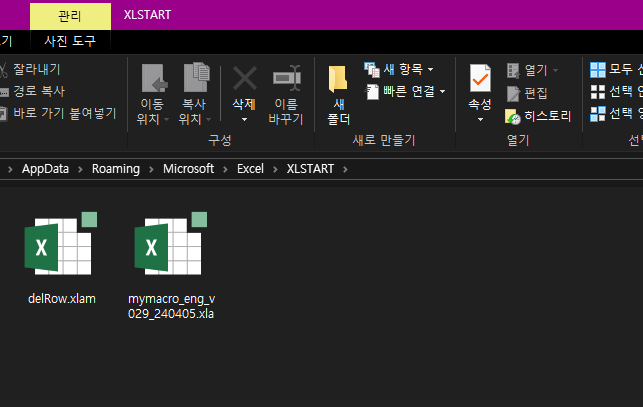
Task: Select the delRow.xlam file icon
Action: tap(61, 244)
